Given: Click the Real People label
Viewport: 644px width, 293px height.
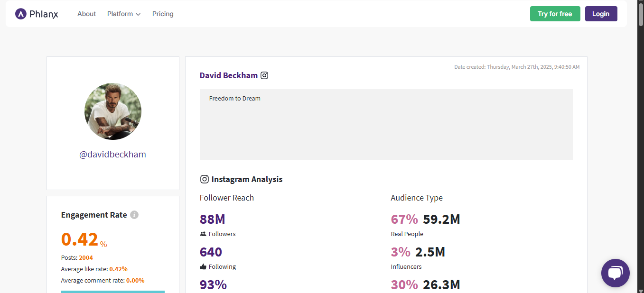Looking at the screenshot, I should 407,234.
